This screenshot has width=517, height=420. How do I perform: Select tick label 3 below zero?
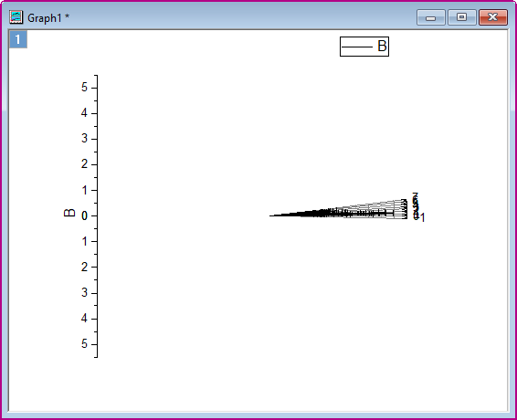(x=84, y=293)
